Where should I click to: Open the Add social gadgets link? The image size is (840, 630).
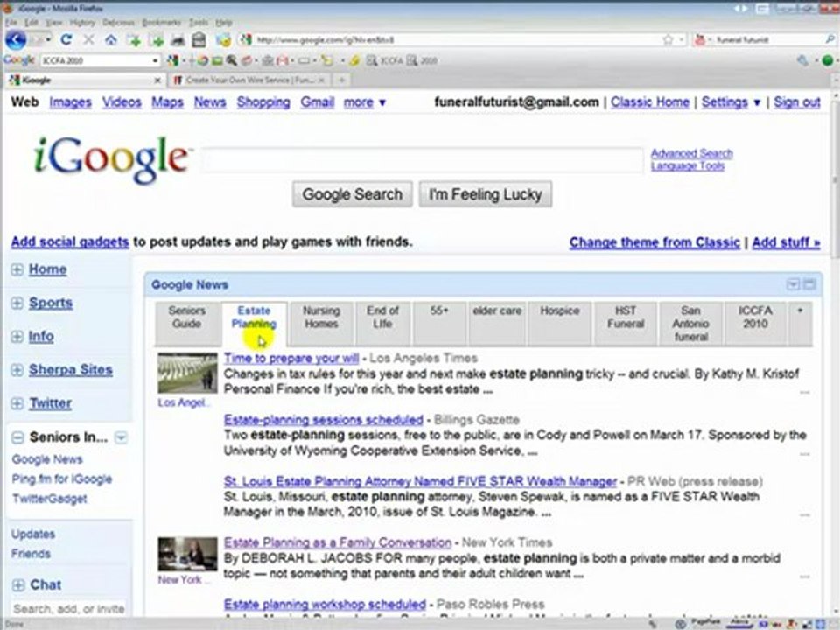(70, 241)
